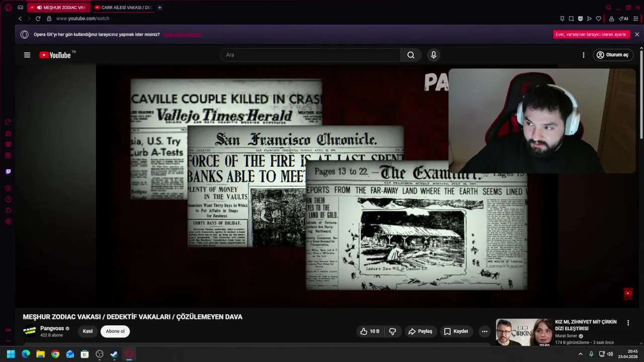Click the system tray microphone icon
644x362 pixels.
pos(591,354)
